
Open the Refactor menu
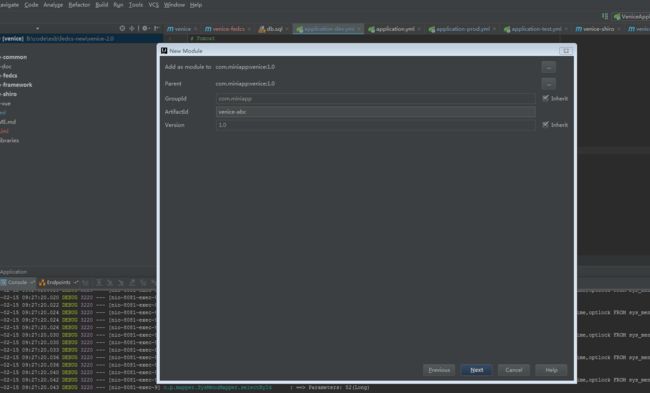[x=79, y=5]
